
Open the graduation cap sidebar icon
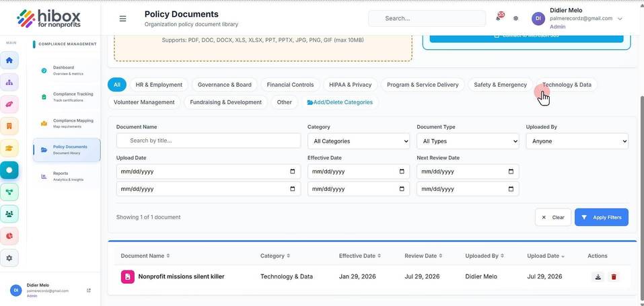coord(9,148)
